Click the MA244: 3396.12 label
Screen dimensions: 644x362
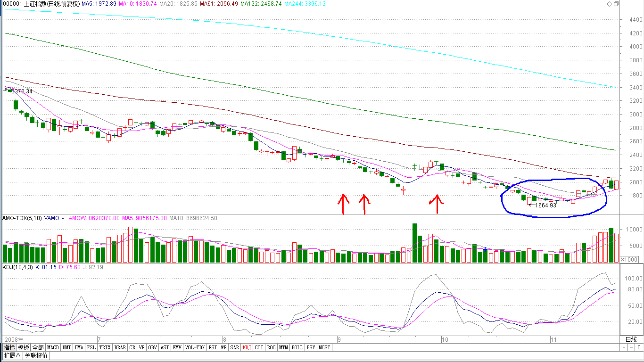tap(305, 4)
